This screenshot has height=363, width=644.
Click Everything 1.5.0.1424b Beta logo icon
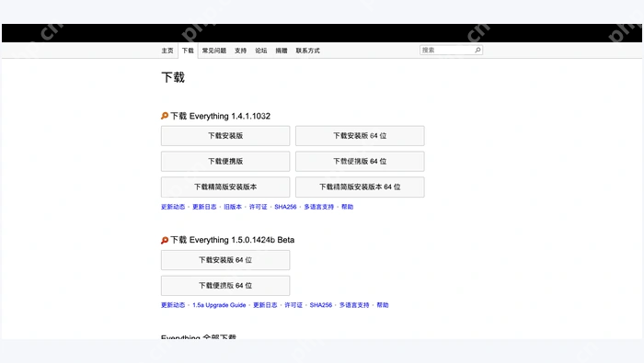coord(165,240)
